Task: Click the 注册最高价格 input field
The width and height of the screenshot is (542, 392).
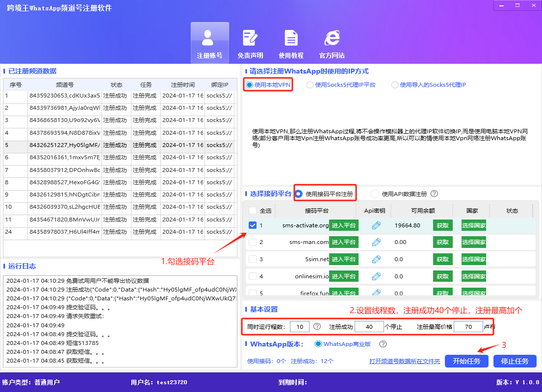Action: click(468, 326)
